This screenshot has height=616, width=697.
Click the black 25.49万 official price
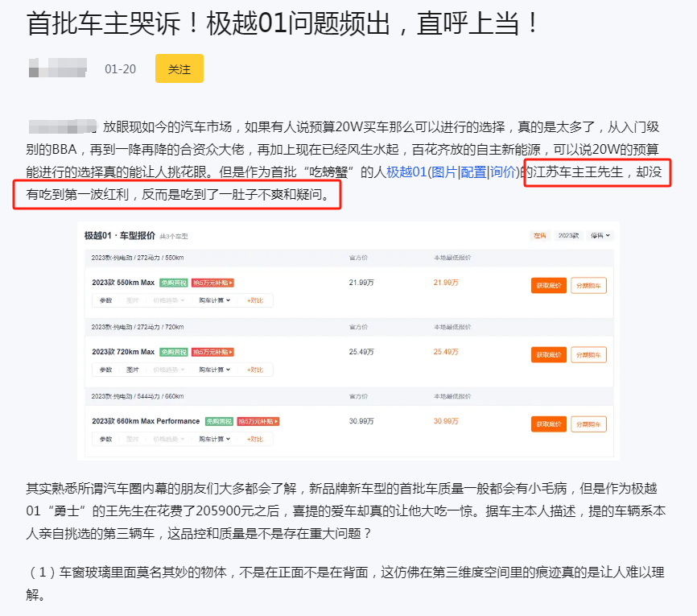point(361,352)
